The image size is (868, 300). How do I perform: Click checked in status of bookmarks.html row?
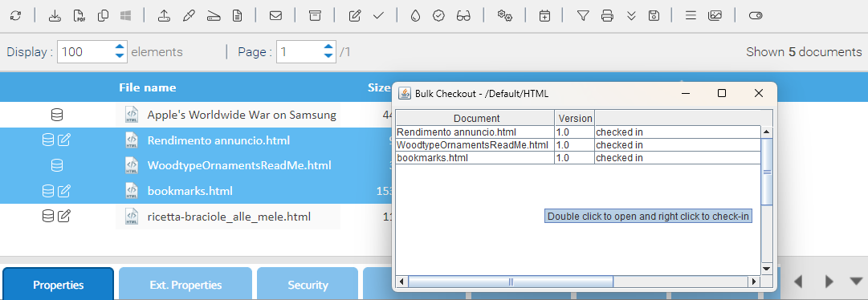(619, 158)
